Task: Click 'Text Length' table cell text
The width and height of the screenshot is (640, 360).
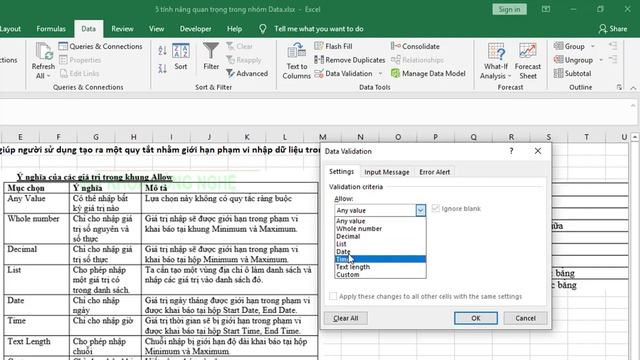Action: point(29,341)
